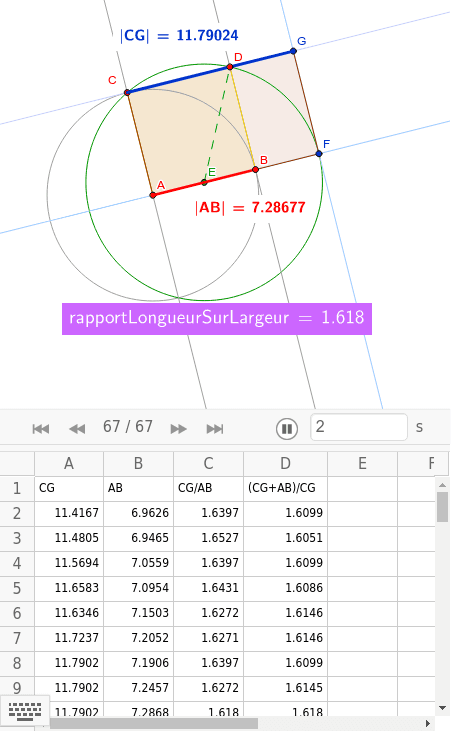Select row 2 header
The image size is (452, 733).
click(x=17, y=513)
